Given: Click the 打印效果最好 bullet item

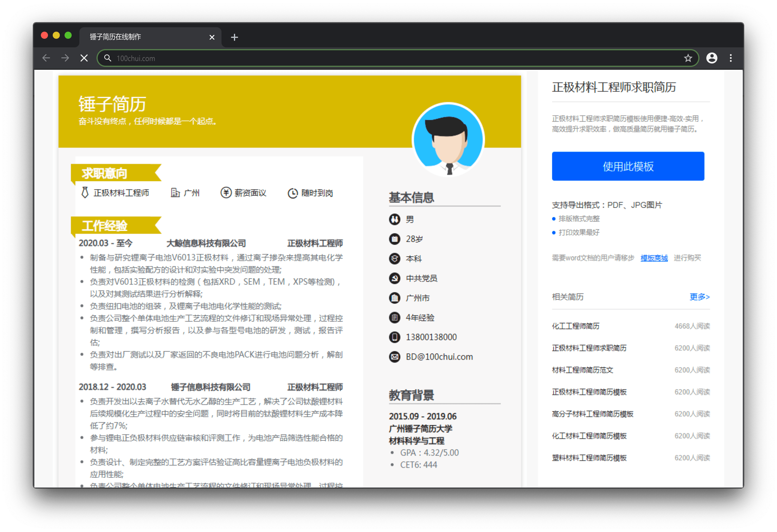Looking at the screenshot, I should pos(579,232).
